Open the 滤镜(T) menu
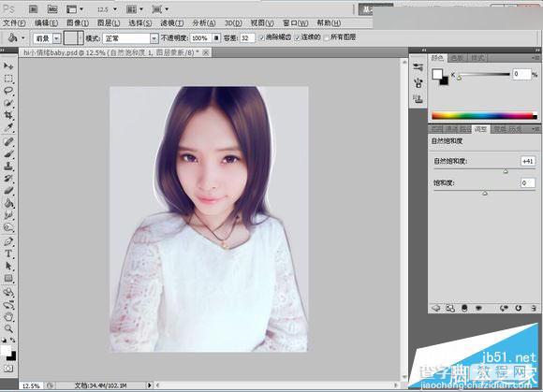This screenshot has height=392, width=543. coord(171,22)
